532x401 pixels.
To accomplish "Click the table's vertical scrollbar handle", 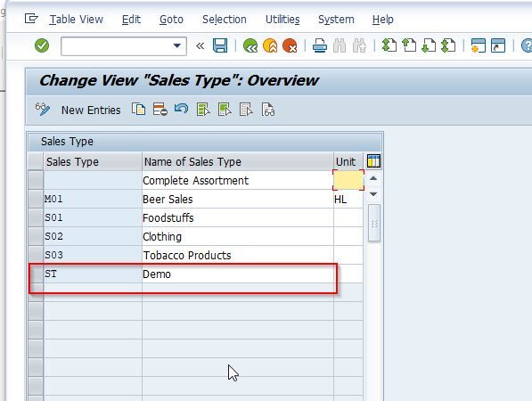I will click(x=374, y=224).
